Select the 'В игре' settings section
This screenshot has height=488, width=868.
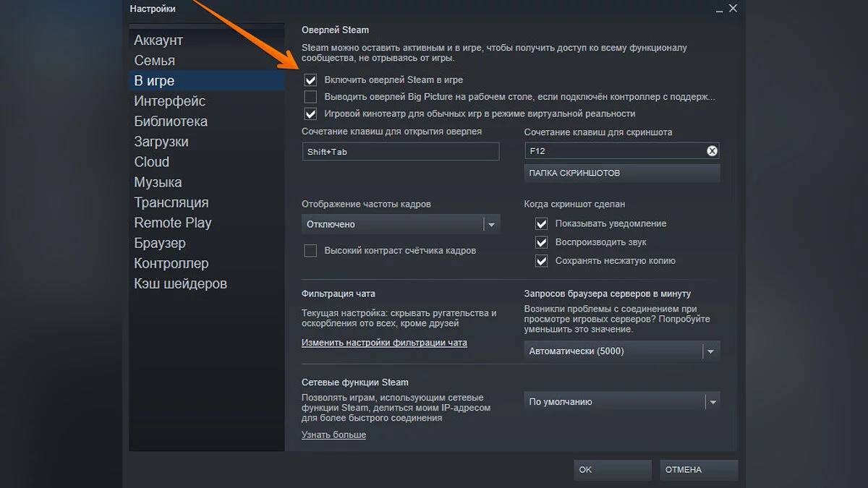[x=207, y=81]
